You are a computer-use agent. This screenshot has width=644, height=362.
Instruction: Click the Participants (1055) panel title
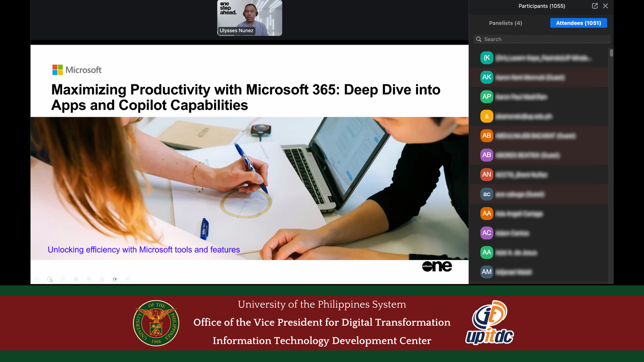tap(542, 6)
